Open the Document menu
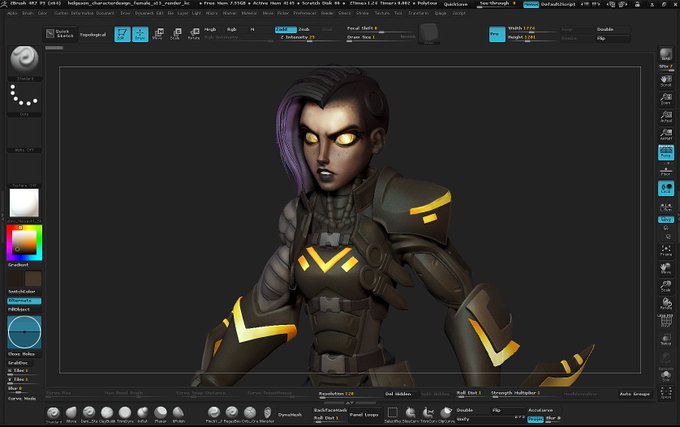 coord(105,13)
